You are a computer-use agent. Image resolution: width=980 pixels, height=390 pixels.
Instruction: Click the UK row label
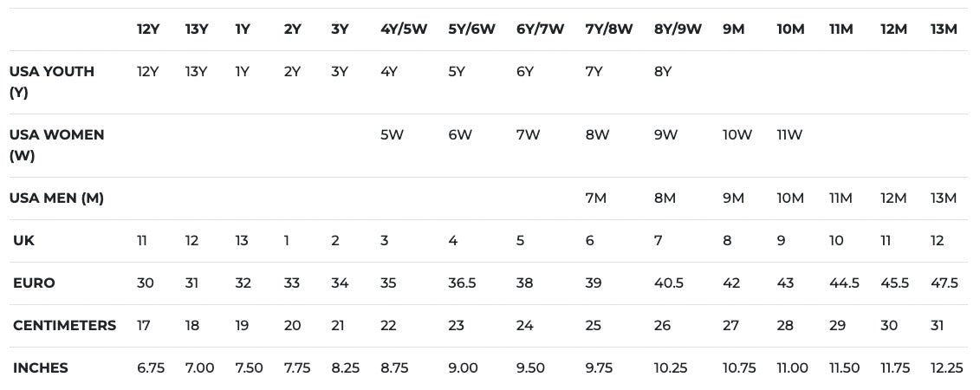pos(23,241)
